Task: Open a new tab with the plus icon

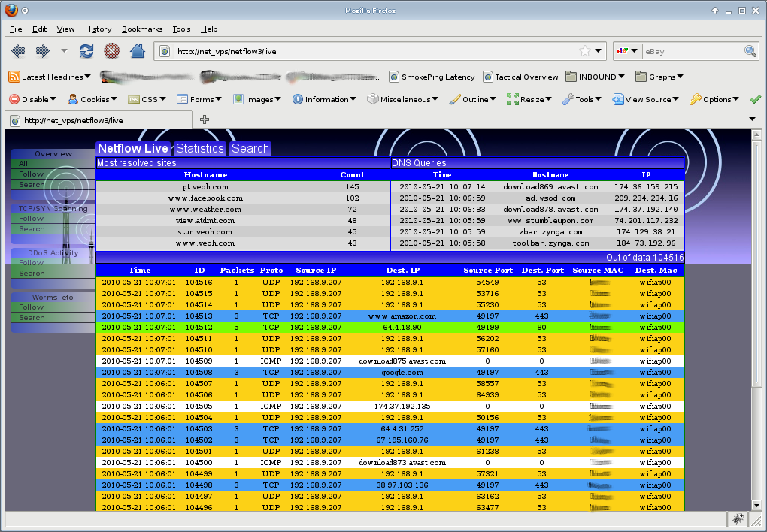Action: (x=205, y=119)
